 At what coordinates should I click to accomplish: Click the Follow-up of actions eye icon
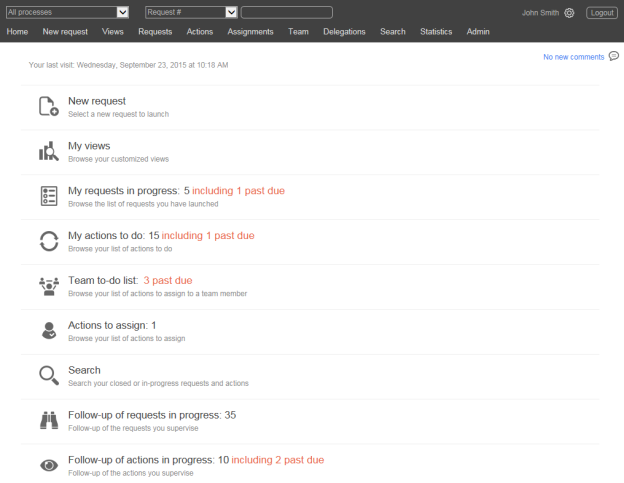(48, 465)
